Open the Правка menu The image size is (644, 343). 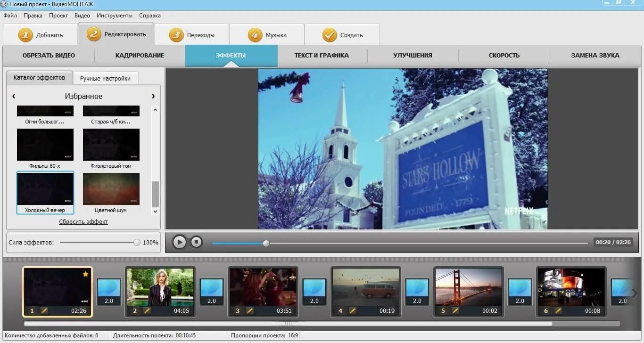coord(33,16)
